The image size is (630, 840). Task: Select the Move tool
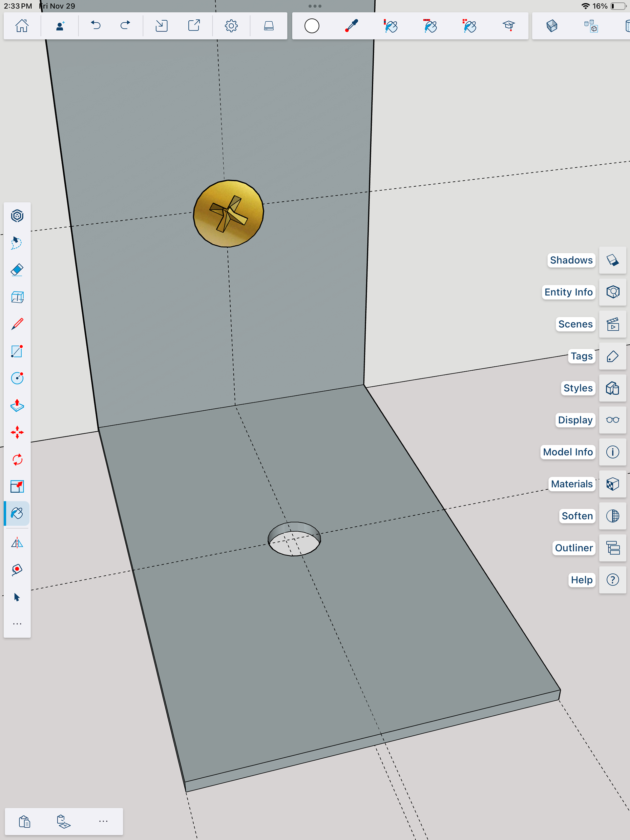click(17, 432)
